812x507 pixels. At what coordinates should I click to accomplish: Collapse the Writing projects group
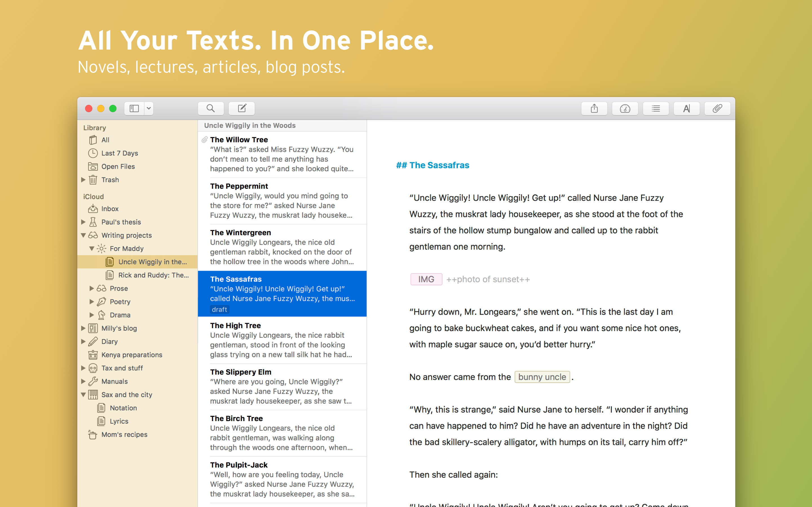click(x=83, y=235)
